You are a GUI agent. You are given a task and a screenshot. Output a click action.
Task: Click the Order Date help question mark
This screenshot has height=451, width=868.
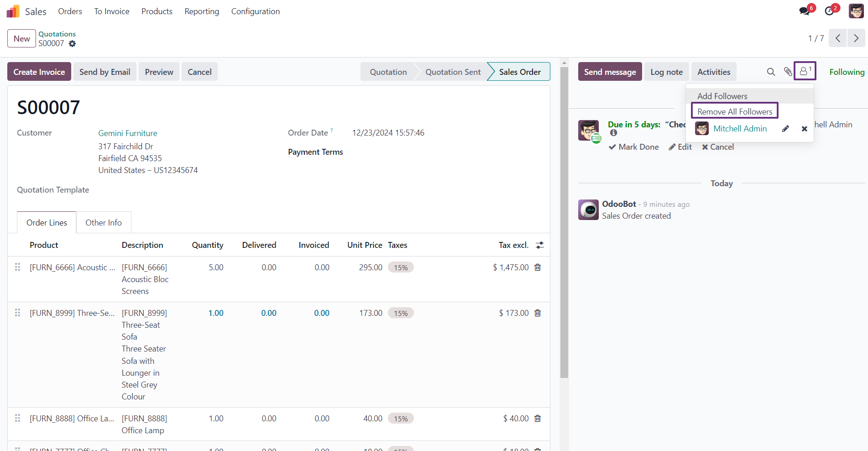(332, 130)
